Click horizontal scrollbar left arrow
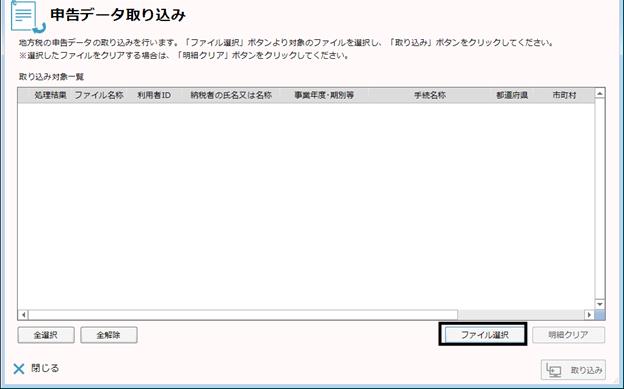624x389 pixels. (x=23, y=315)
